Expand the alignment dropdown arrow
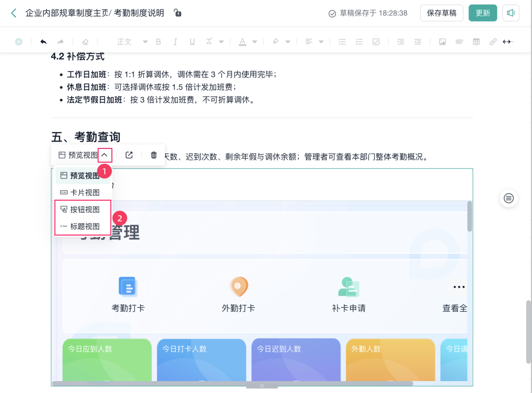Image resolution: width=532 pixels, height=393 pixels. click(x=321, y=42)
